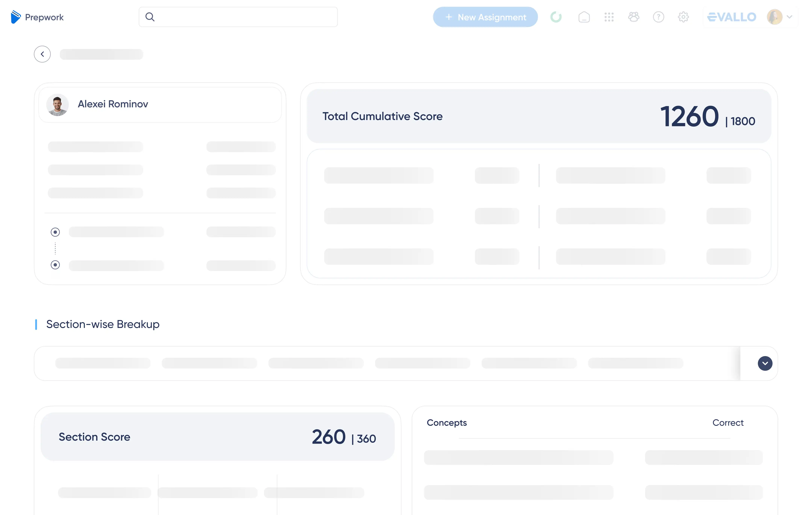Click the New Assignment button

point(485,17)
